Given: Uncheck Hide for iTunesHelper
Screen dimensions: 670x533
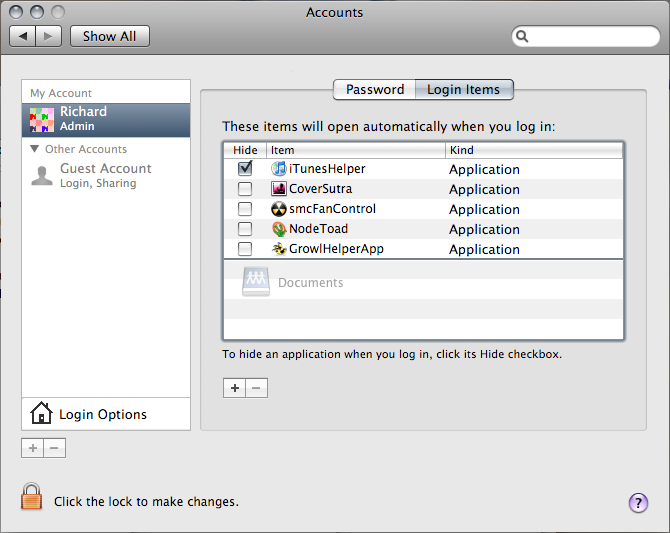Looking at the screenshot, I should 245,169.
